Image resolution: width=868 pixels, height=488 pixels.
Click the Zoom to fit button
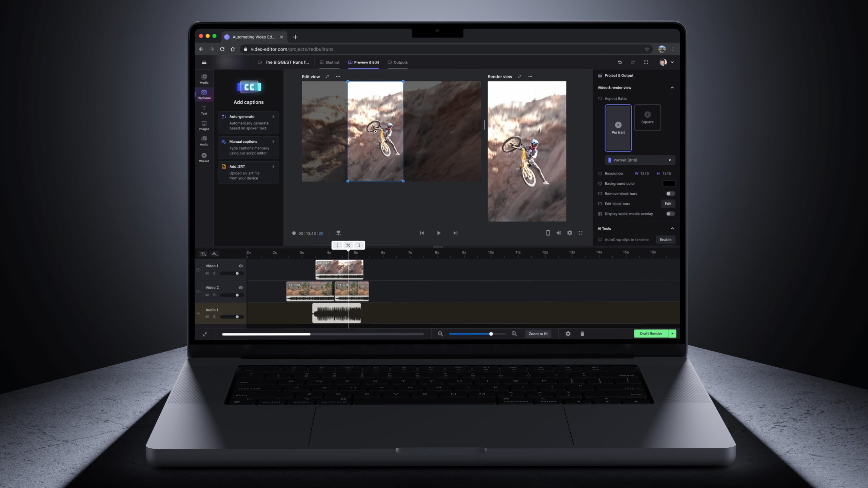coord(538,334)
